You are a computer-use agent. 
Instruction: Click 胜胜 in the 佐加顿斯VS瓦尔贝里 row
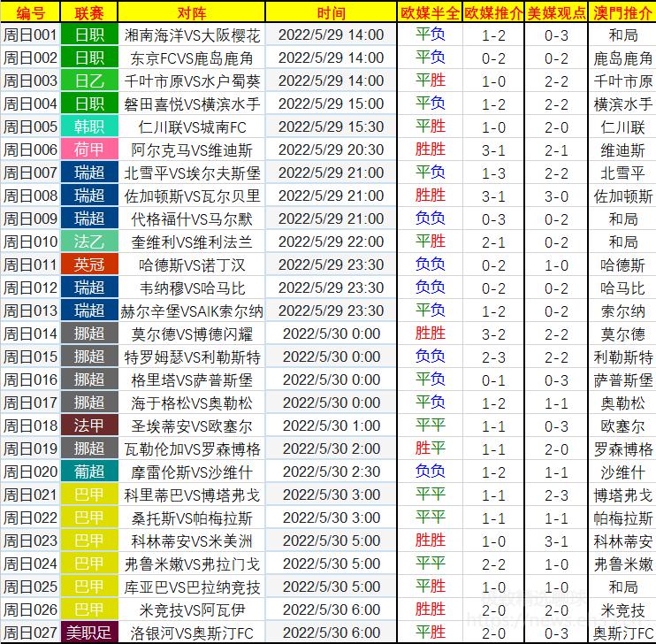click(430, 195)
